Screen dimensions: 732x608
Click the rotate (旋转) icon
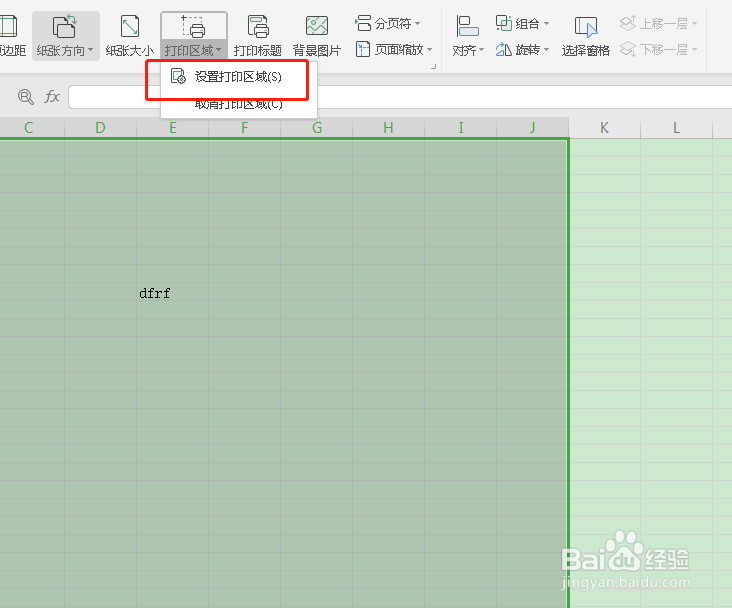coord(504,49)
